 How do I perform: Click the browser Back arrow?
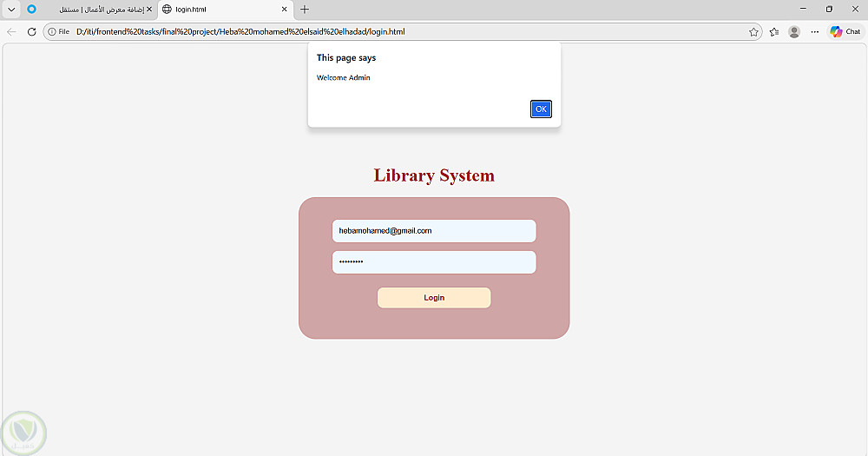11,31
